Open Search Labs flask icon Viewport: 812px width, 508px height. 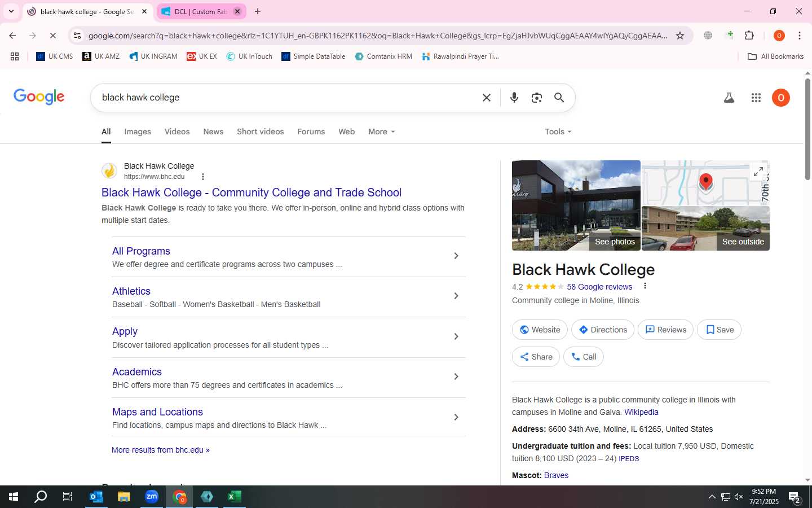(x=729, y=98)
